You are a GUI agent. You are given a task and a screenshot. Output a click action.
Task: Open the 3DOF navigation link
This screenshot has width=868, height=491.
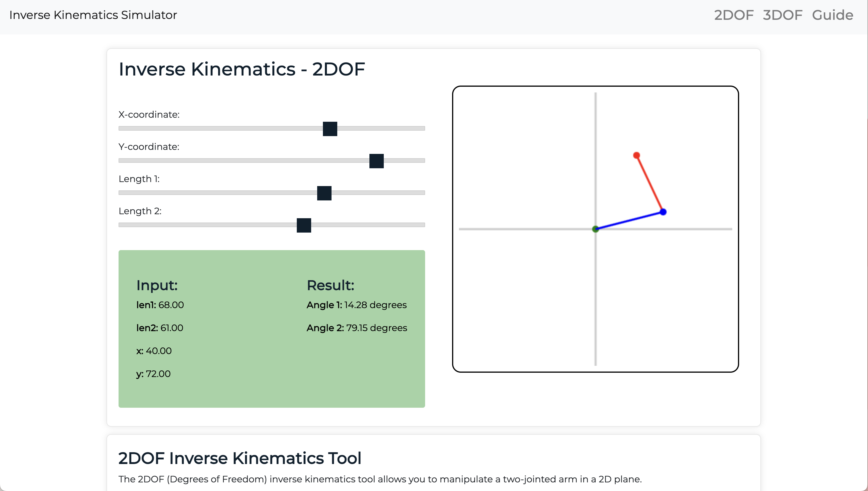782,15
